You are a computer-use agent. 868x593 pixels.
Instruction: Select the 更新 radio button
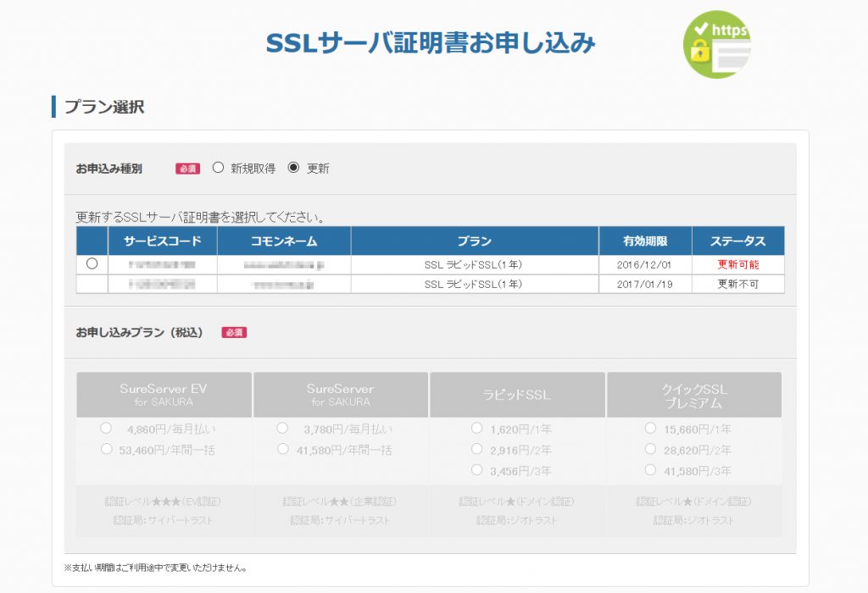(293, 168)
